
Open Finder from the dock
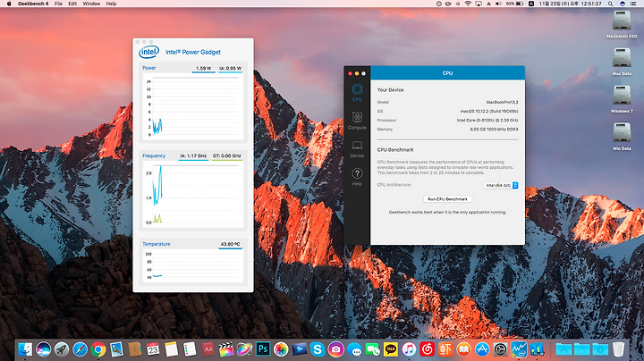(25, 349)
